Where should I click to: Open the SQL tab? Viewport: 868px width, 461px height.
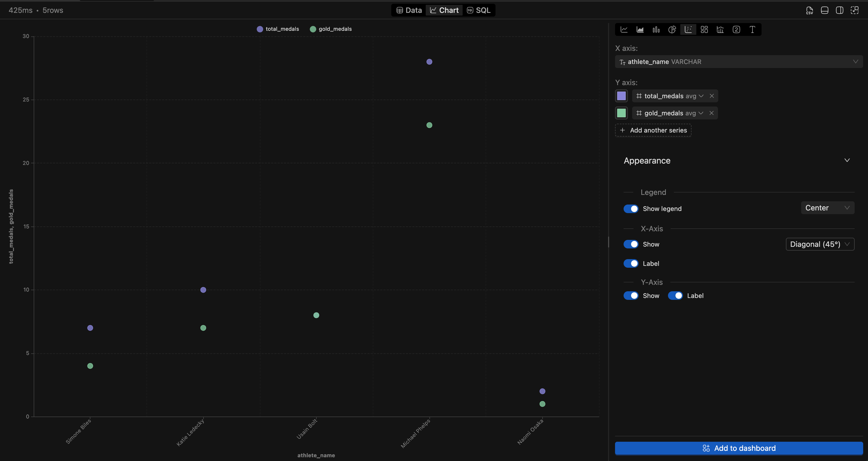pyautogui.click(x=478, y=10)
